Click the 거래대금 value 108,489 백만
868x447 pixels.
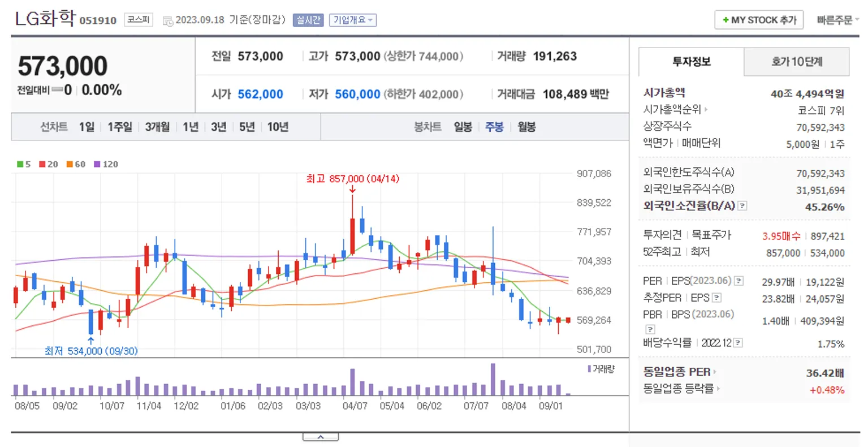click(576, 94)
